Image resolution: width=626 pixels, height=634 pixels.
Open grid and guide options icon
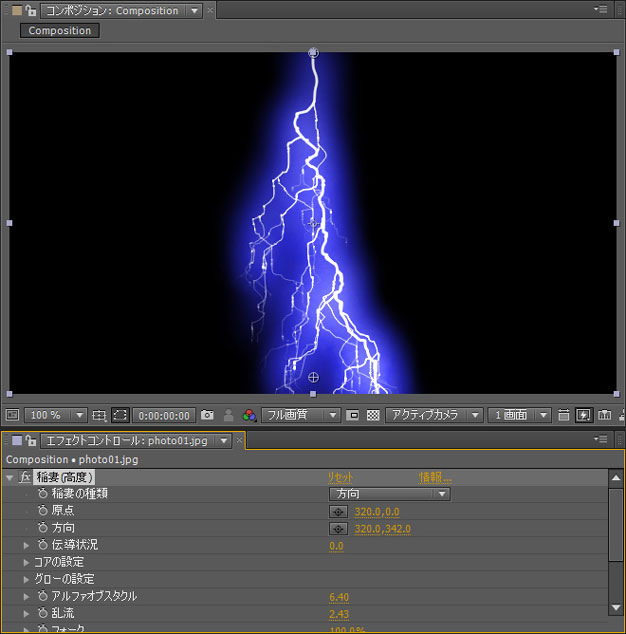[x=99, y=415]
